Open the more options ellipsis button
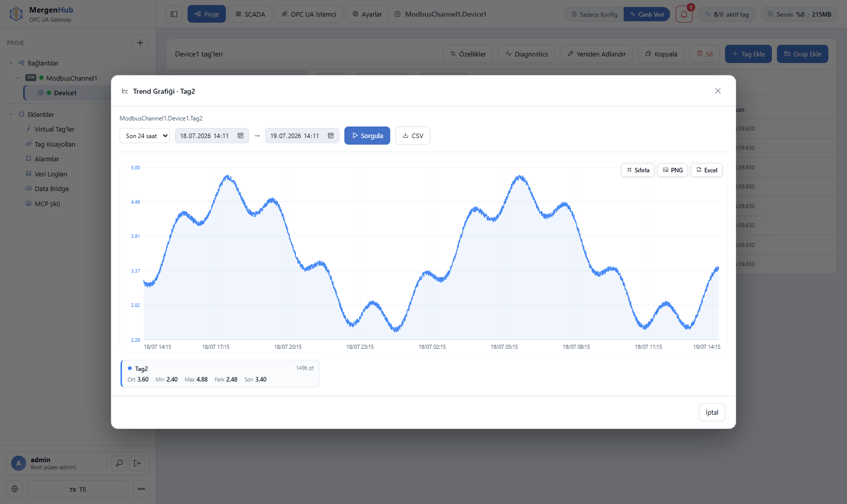The image size is (847, 504). 141,489
